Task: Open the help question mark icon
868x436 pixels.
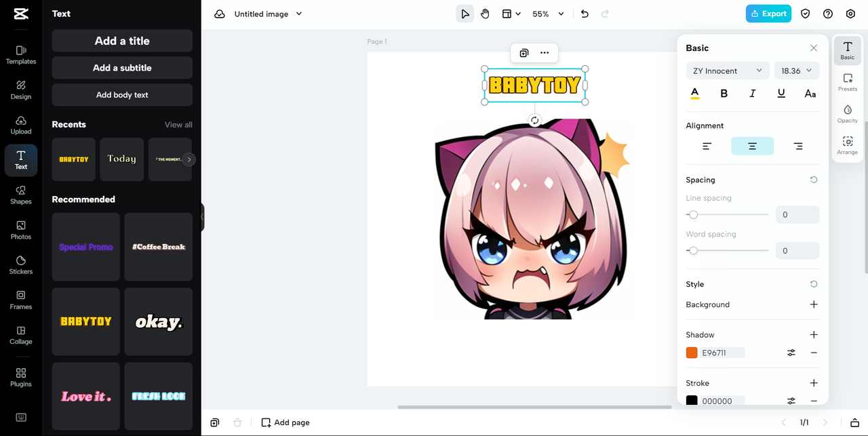Action: click(x=828, y=14)
